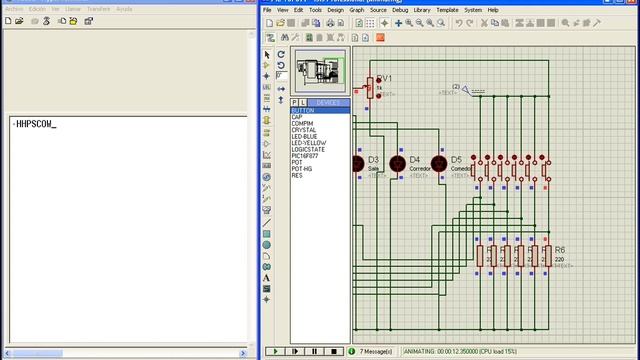Screen dimensions: 640x360
Task: Pause the running simulation
Action: point(314,351)
